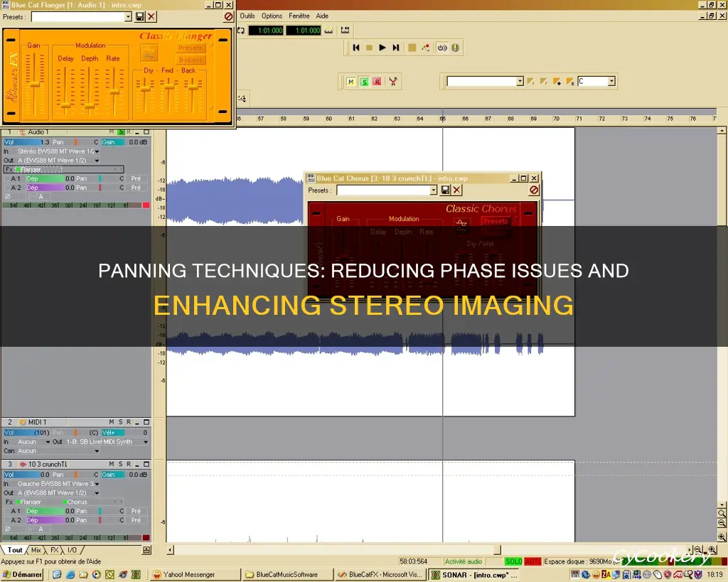Image resolution: width=728 pixels, height=582 pixels.
Task: Open the Outils menu
Action: point(247,16)
